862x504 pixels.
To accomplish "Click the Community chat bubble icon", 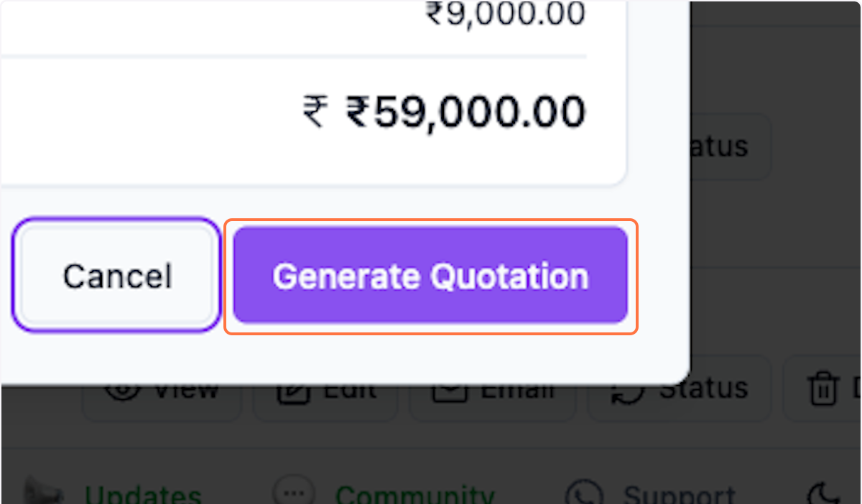I will click(x=295, y=494).
